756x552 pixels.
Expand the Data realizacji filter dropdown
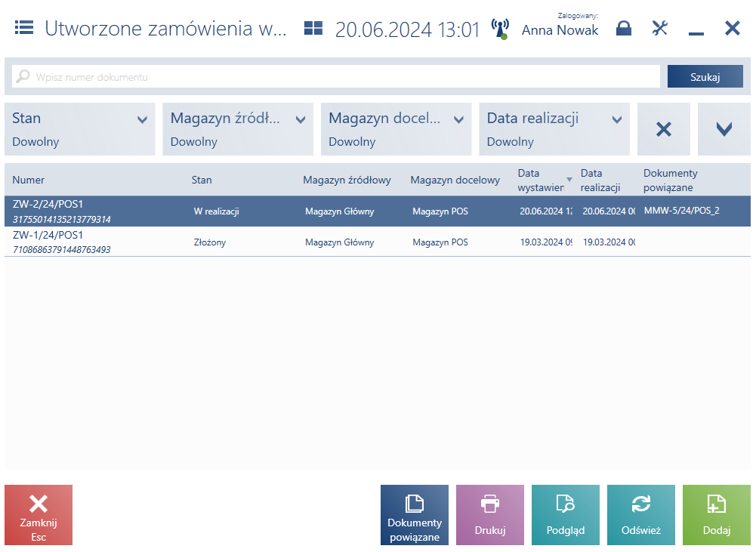pyautogui.click(x=554, y=129)
